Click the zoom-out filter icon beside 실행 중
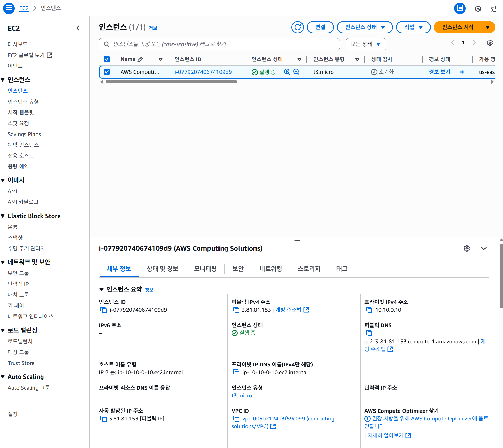The image size is (503, 448). coord(296,72)
